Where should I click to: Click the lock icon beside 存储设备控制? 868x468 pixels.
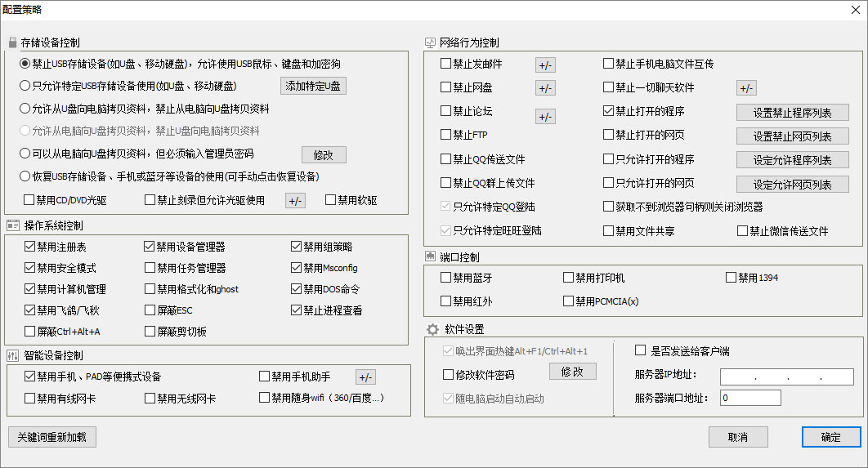tap(12, 42)
